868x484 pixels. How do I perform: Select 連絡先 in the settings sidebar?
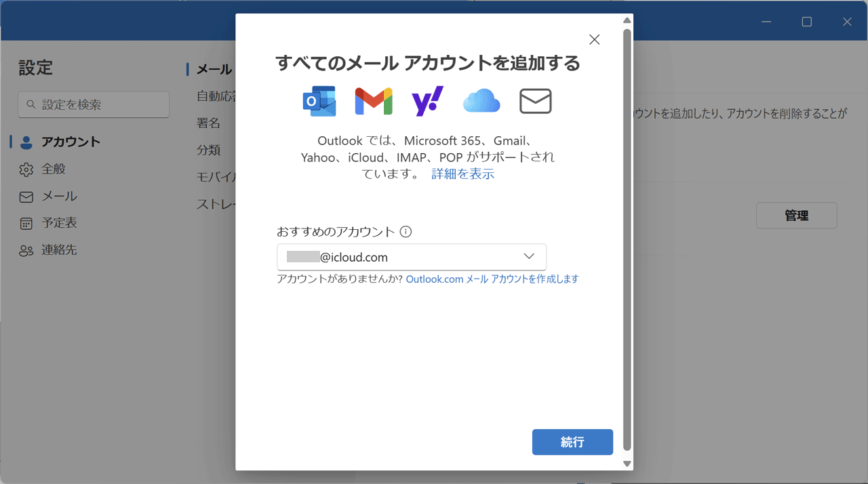pyautogui.click(x=60, y=250)
